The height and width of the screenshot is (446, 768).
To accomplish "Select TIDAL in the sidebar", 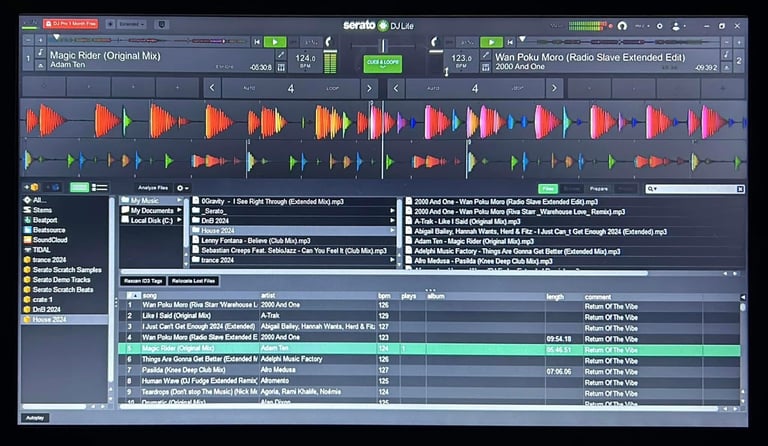I will (41, 250).
